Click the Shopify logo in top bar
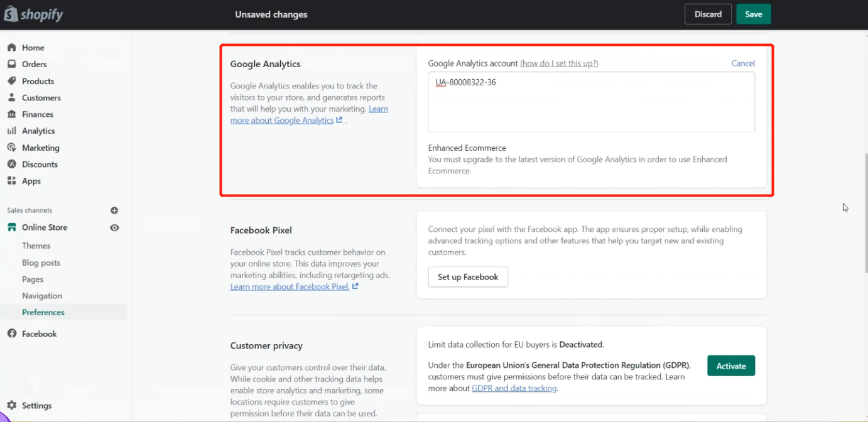868x422 pixels. 34,14
